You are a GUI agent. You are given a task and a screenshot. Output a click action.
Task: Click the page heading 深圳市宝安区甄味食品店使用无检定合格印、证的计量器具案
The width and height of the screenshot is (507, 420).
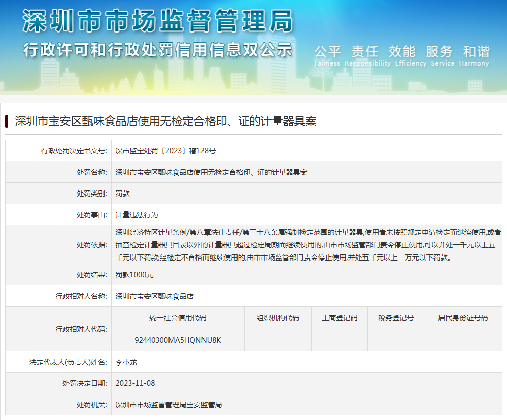[x=165, y=121]
